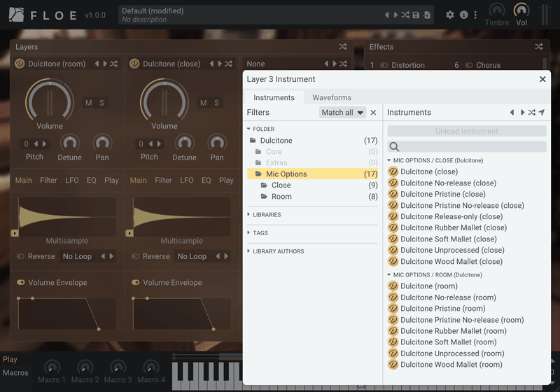Open the settings gear in top bar
The height and width of the screenshot is (392, 560).
click(x=450, y=15)
